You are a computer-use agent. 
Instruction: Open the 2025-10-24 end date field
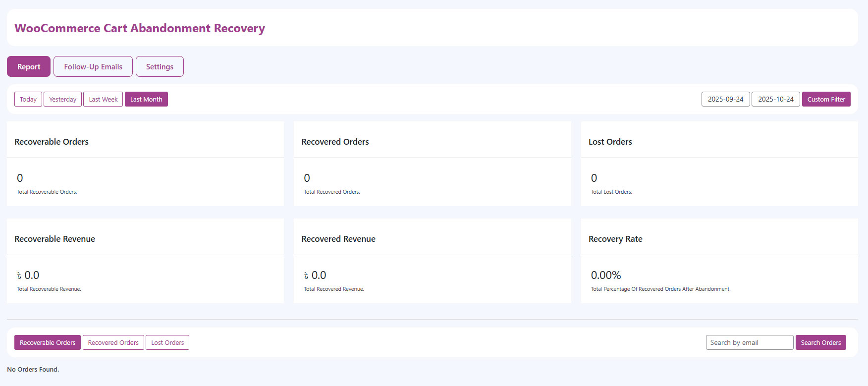tap(775, 99)
